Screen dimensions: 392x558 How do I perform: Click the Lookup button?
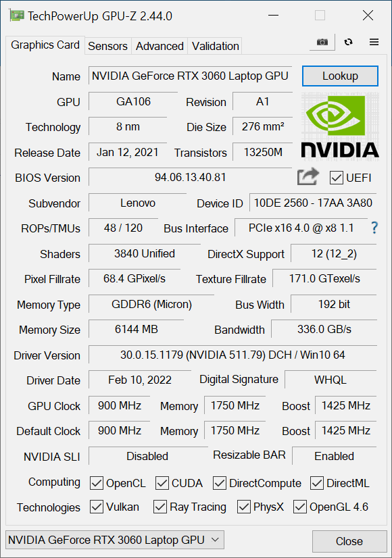[340, 76]
